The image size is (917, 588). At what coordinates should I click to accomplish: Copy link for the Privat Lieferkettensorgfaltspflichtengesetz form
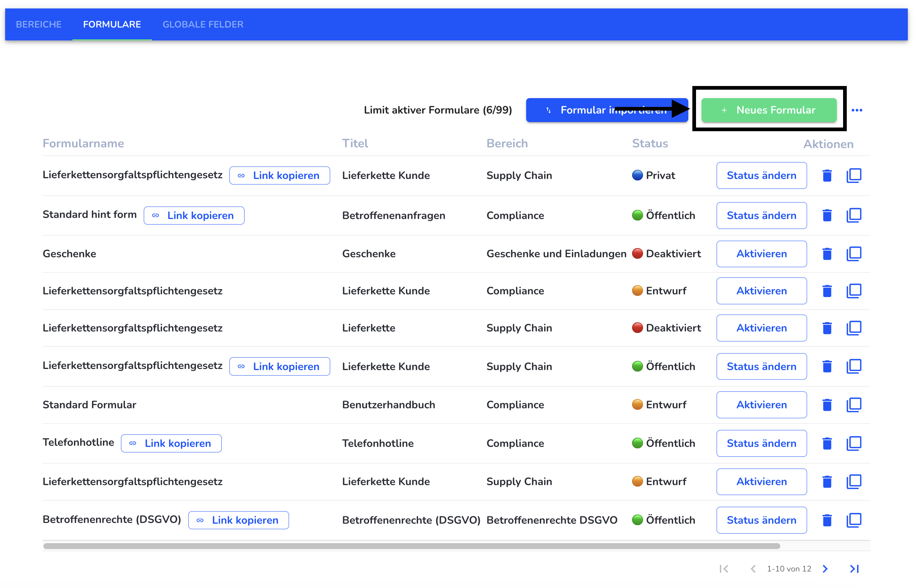pos(279,176)
